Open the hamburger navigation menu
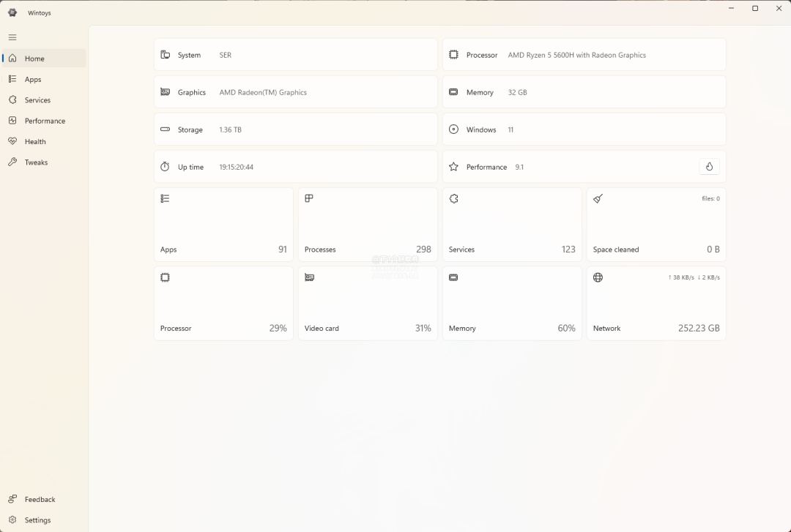 (12, 37)
